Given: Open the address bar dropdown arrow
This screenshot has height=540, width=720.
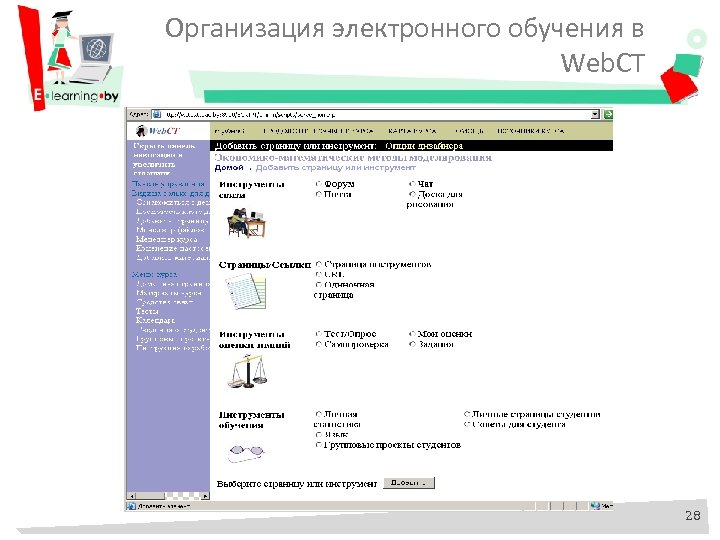Looking at the screenshot, I should 596,114.
